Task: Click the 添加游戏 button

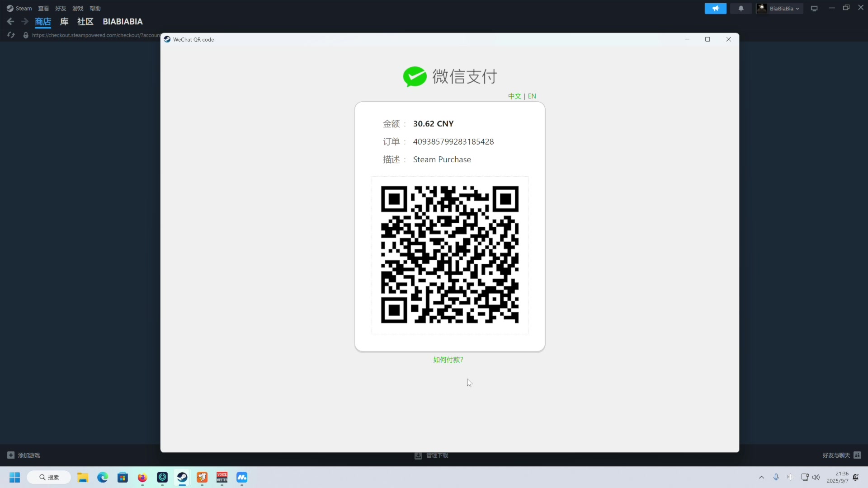Action: pyautogui.click(x=24, y=455)
